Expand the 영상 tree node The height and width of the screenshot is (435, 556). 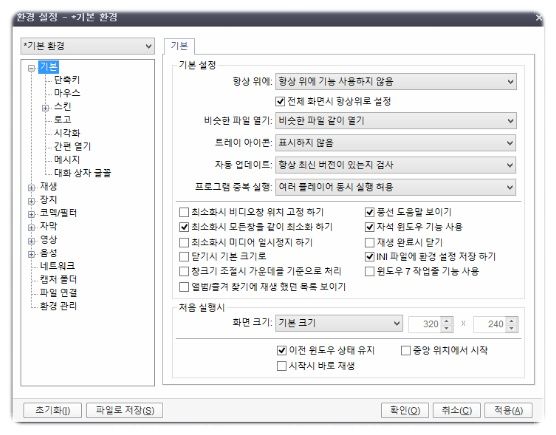[32, 241]
